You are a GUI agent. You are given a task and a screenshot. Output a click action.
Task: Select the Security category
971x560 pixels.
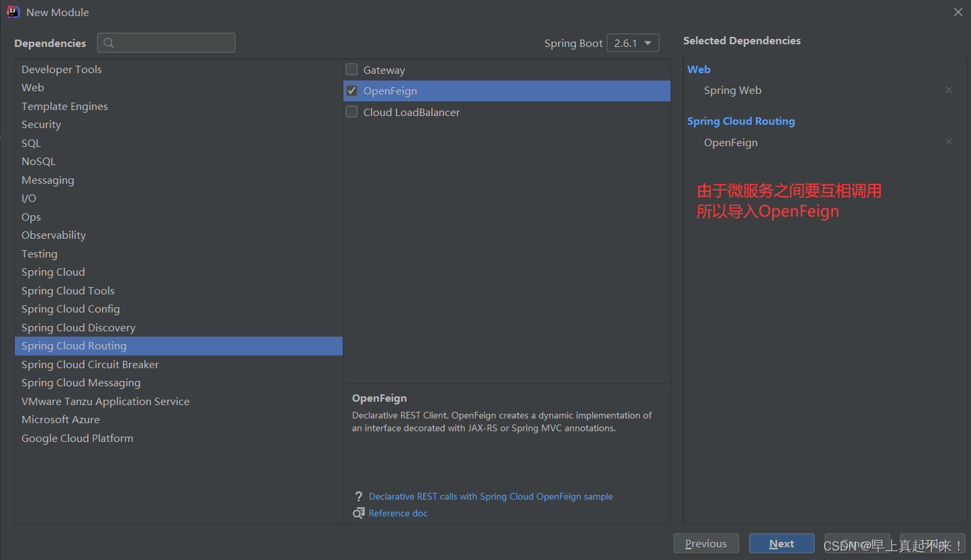click(x=178, y=125)
